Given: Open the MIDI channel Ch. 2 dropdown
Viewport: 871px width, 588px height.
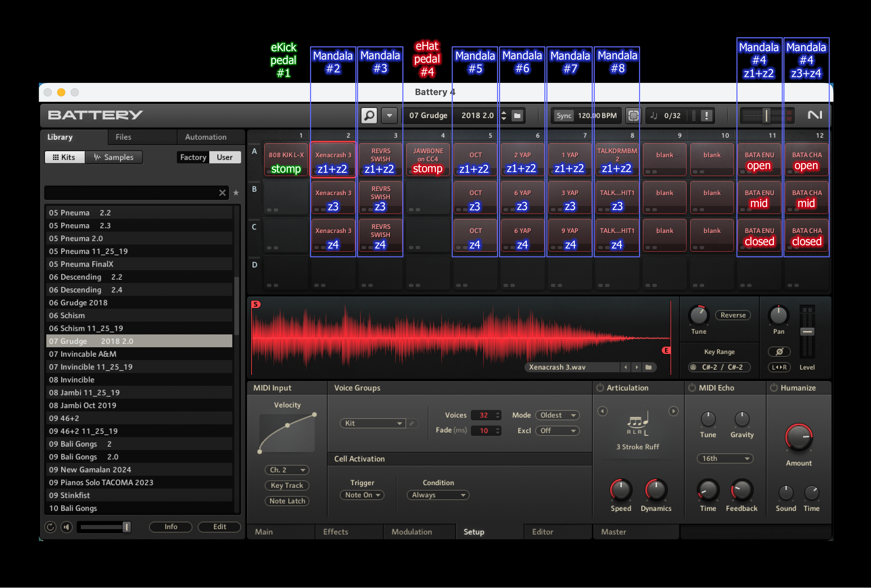Looking at the screenshot, I should pos(287,470).
